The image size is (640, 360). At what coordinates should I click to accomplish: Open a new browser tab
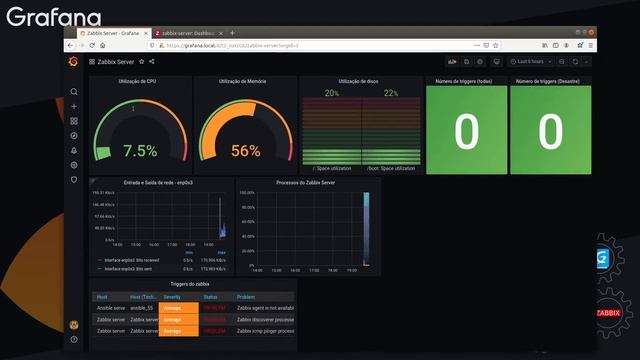click(232, 33)
